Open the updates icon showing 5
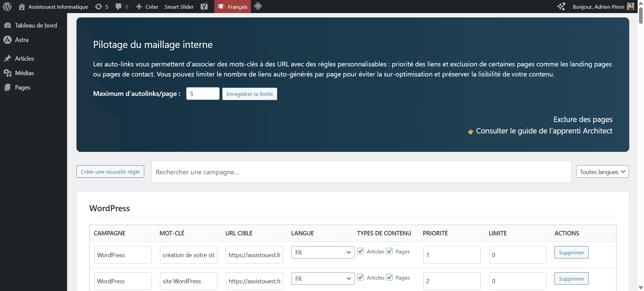 pos(99,7)
